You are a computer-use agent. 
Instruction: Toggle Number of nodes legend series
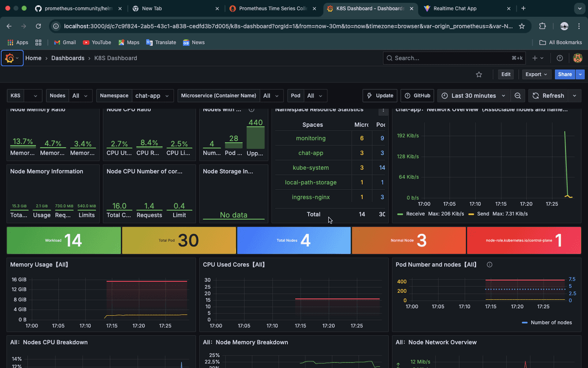pos(551,323)
